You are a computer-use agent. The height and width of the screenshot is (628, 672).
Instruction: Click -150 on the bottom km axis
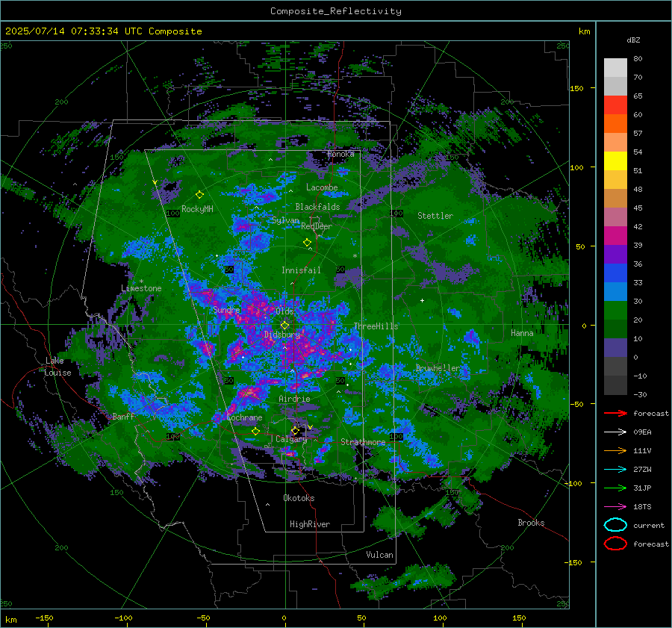(x=44, y=618)
